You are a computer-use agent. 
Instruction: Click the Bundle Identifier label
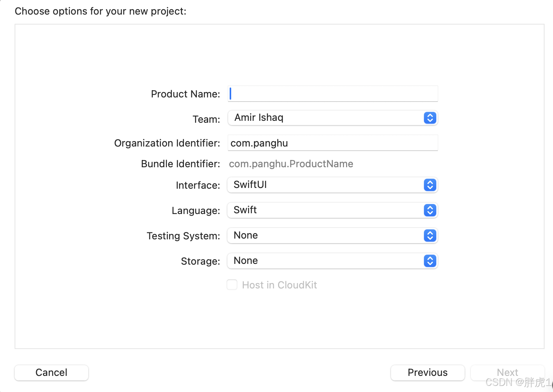[x=180, y=164]
